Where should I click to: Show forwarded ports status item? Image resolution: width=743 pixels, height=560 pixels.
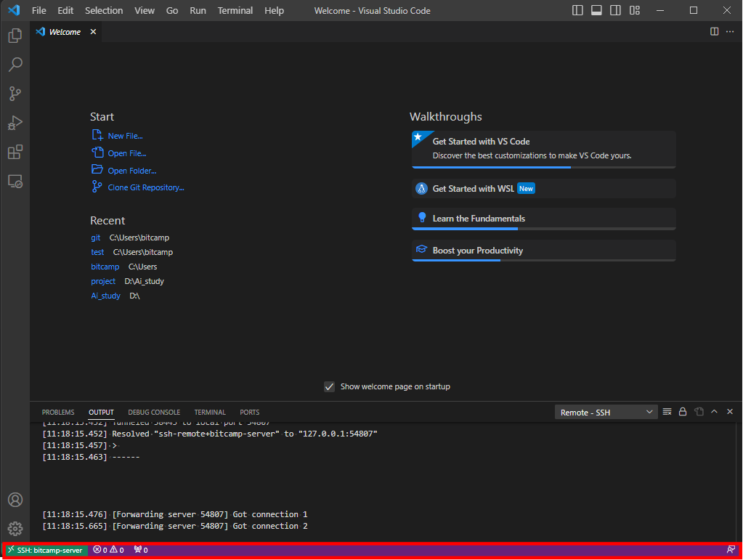click(141, 550)
